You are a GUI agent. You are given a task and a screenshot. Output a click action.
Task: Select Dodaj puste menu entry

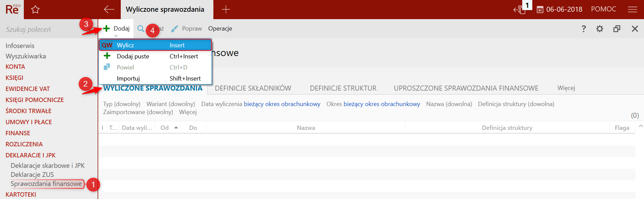tap(155, 56)
